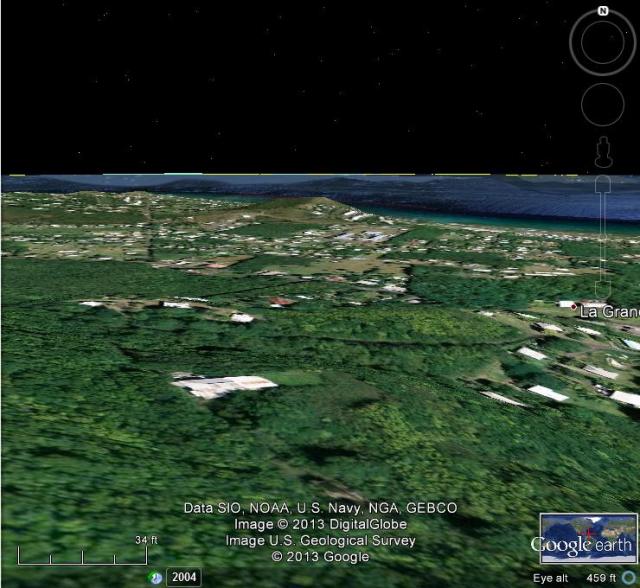
Task: Click the Look joystick compass ring
Action: [603, 42]
